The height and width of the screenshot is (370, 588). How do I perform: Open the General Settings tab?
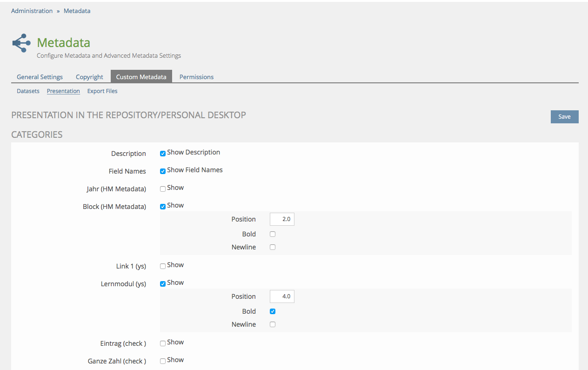tap(40, 77)
